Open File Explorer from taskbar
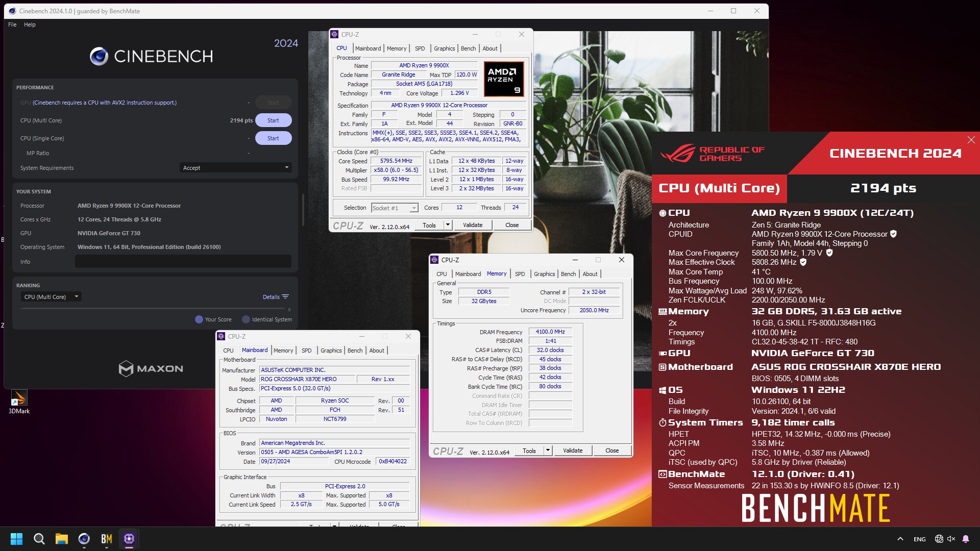The image size is (980, 551). 61,539
